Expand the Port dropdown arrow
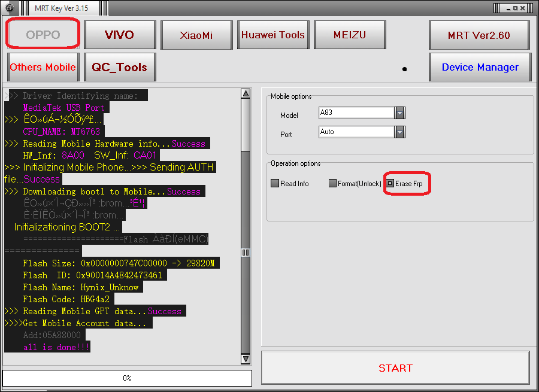This screenshot has height=392, width=539. (399, 132)
